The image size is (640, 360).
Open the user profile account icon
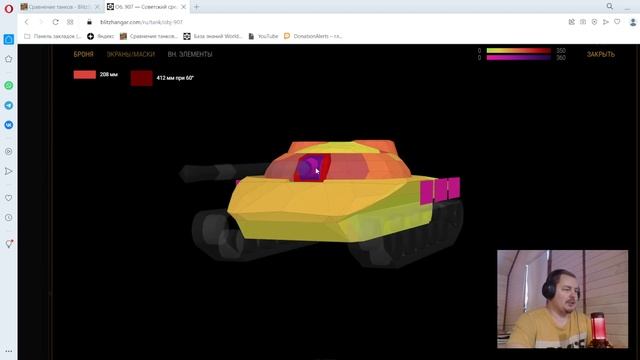[632, 22]
